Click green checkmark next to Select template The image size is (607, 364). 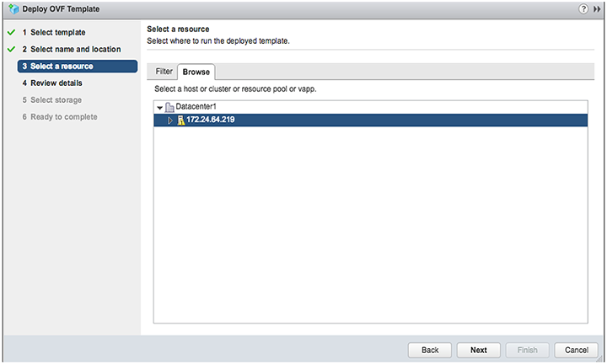pos(11,33)
